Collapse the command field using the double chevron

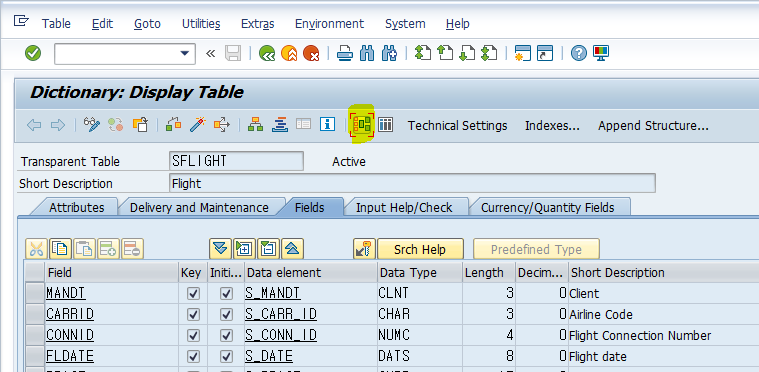(x=210, y=53)
